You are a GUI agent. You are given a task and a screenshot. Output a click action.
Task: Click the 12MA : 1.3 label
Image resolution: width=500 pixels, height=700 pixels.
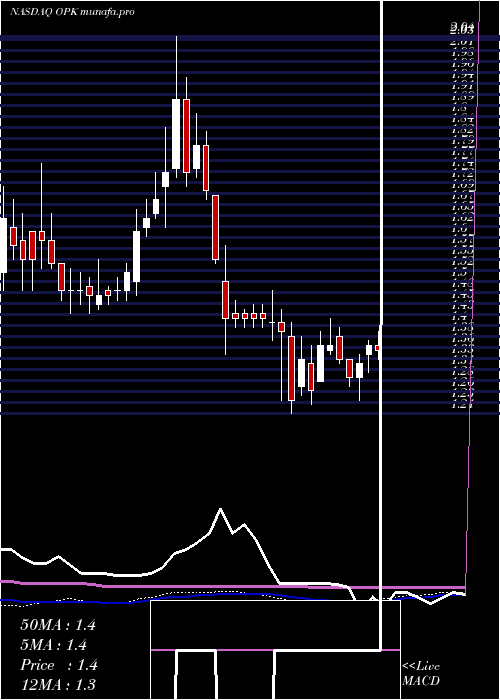(x=58, y=685)
